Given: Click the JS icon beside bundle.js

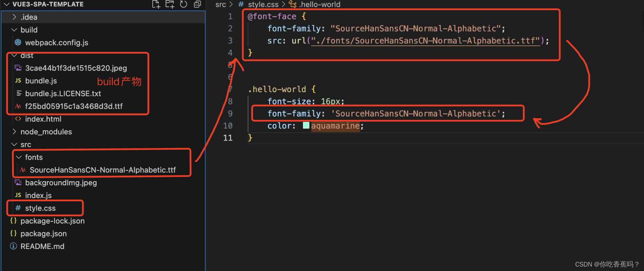Looking at the screenshot, I should 18,81.
